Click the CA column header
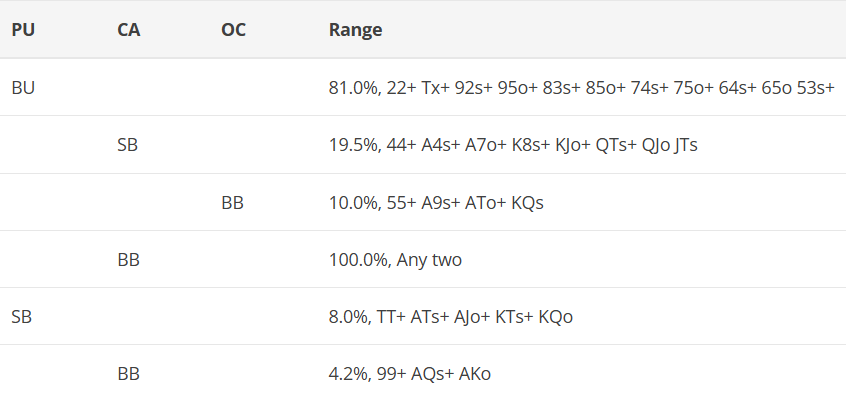The height and width of the screenshot is (419, 846). 128,29
